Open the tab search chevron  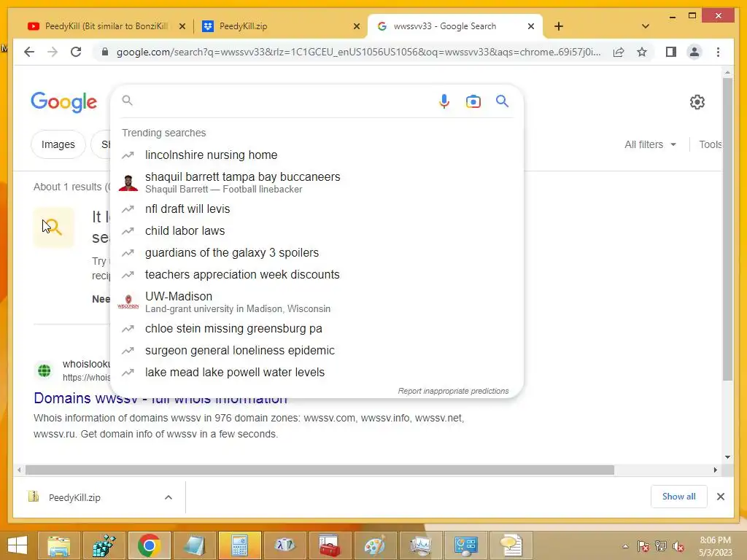tap(646, 26)
